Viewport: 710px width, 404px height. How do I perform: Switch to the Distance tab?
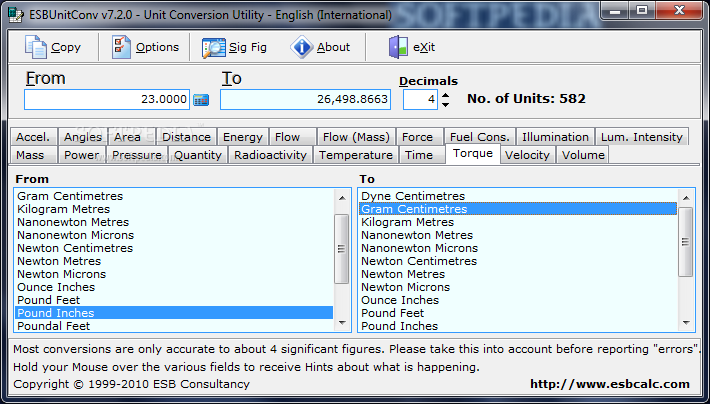187,137
